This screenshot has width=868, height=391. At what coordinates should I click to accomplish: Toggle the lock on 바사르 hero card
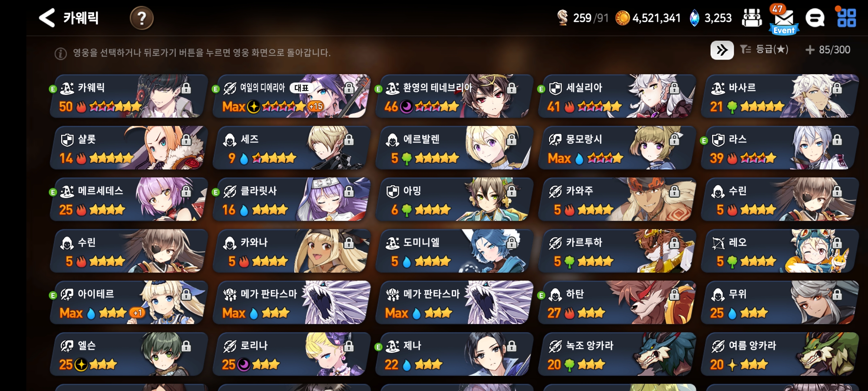837,88
